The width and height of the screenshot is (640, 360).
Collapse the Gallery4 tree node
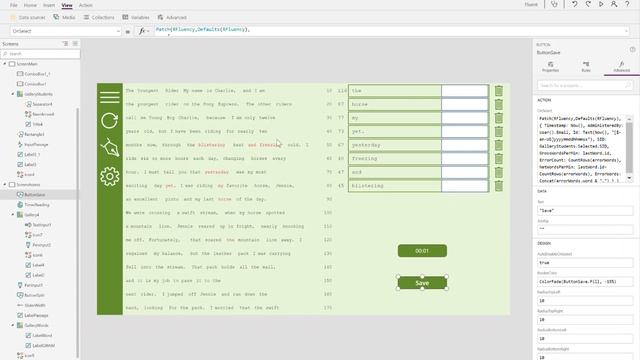13,215
